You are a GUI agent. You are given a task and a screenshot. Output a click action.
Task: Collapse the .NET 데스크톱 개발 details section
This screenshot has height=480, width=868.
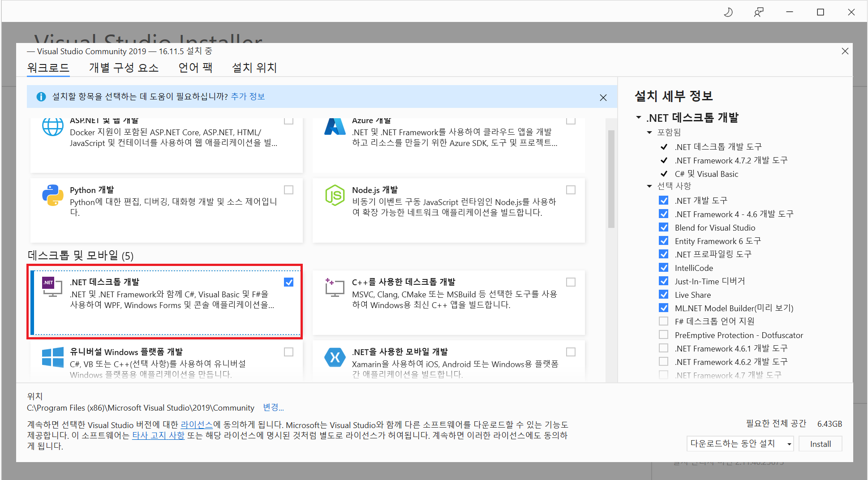tap(638, 117)
